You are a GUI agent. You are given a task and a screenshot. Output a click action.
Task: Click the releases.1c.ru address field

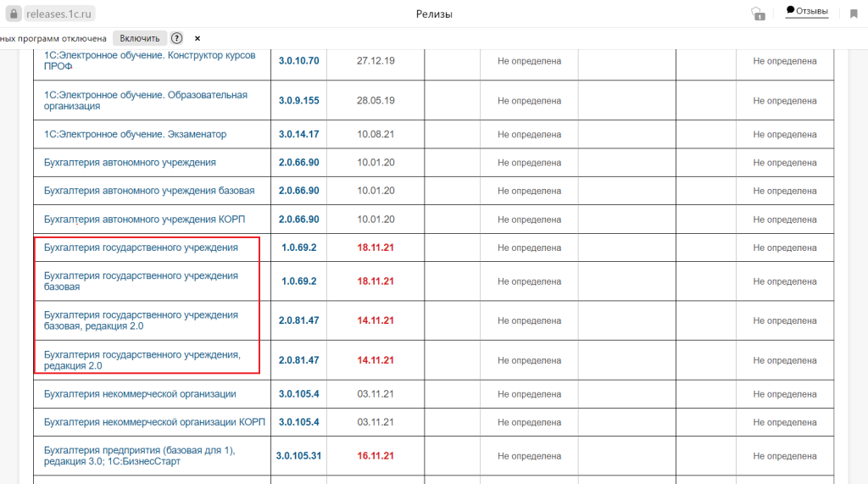tap(59, 14)
